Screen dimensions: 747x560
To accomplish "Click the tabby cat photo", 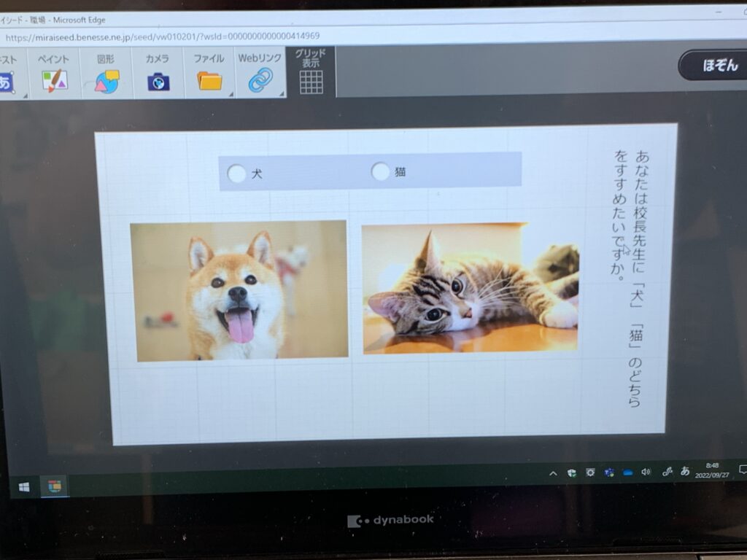I will [x=470, y=288].
